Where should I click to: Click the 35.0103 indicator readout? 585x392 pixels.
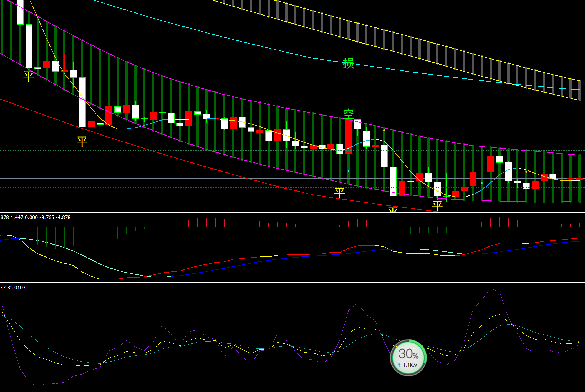click(x=16, y=288)
